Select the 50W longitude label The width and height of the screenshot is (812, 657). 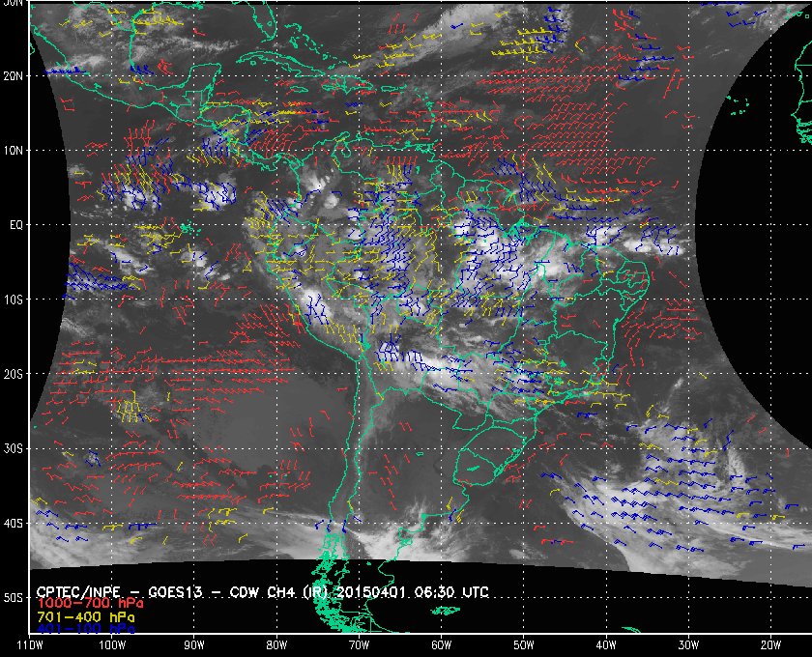[524, 645]
